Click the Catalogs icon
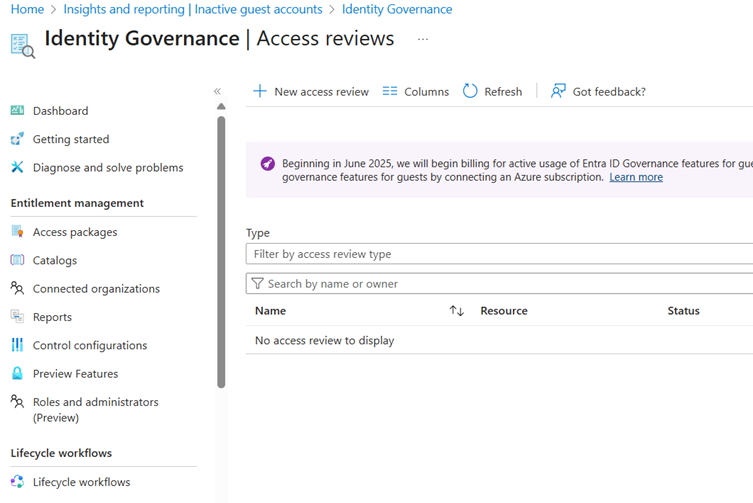This screenshot has width=753, height=503. [17, 260]
